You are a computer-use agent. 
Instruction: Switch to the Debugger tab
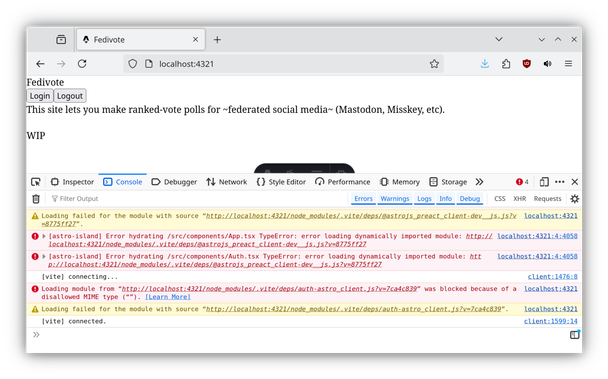pyautogui.click(x=174, y=182)
